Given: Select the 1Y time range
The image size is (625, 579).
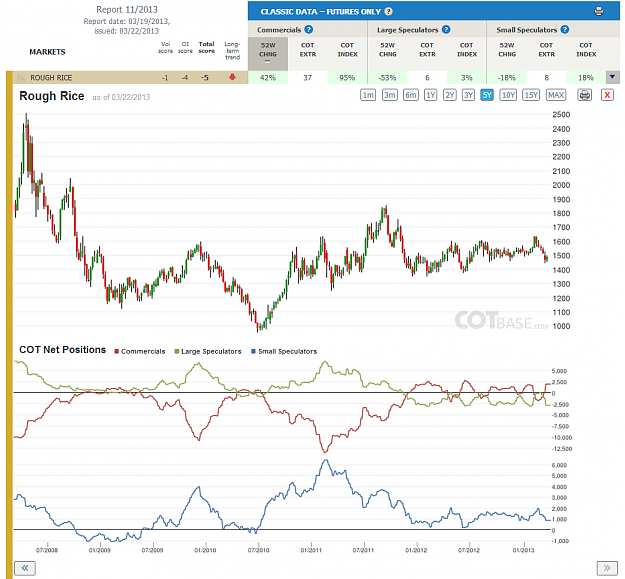Looking at the screenshot, I should click(430, 95).
